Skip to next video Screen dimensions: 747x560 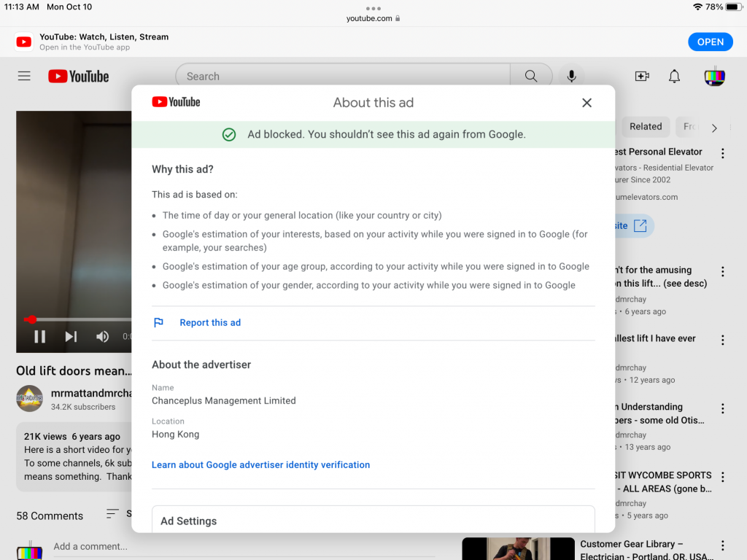(71, 336)
